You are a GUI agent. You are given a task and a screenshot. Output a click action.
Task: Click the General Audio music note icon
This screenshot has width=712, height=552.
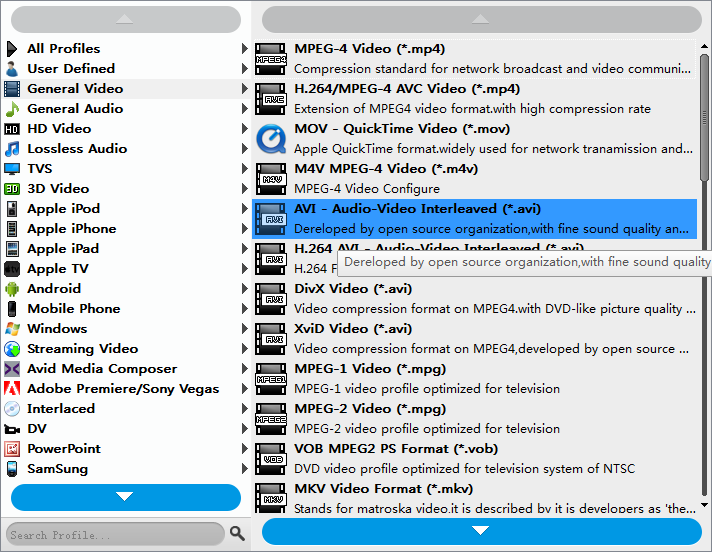12,109
